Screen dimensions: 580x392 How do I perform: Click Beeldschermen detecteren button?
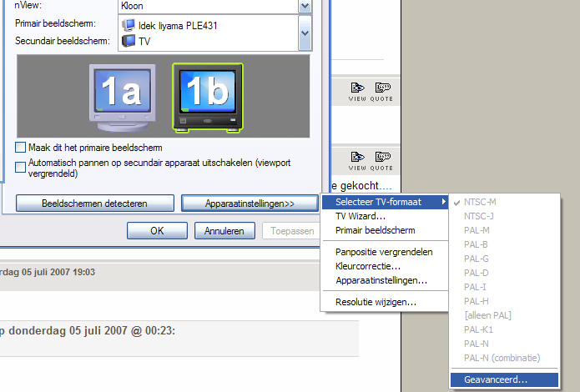[x=94, y=204]
